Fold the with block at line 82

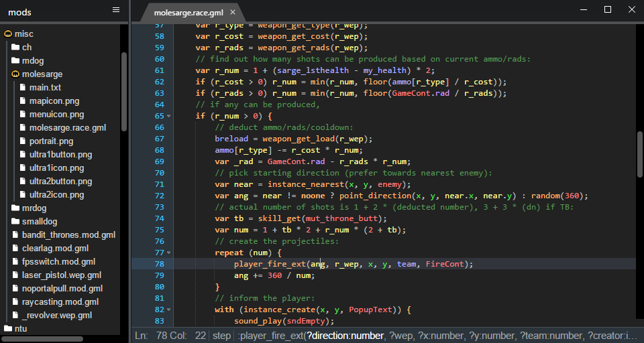[x=168, y=310]
